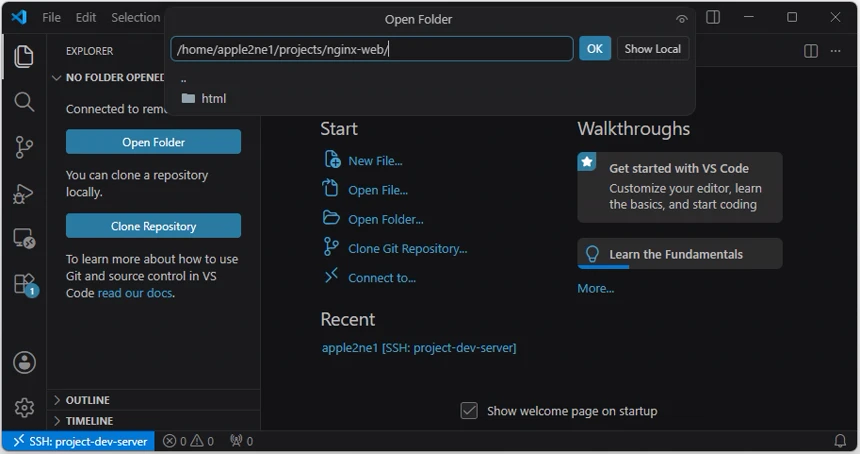
Task: Open Get started with VS Code walkthrough
Action: 680,187
